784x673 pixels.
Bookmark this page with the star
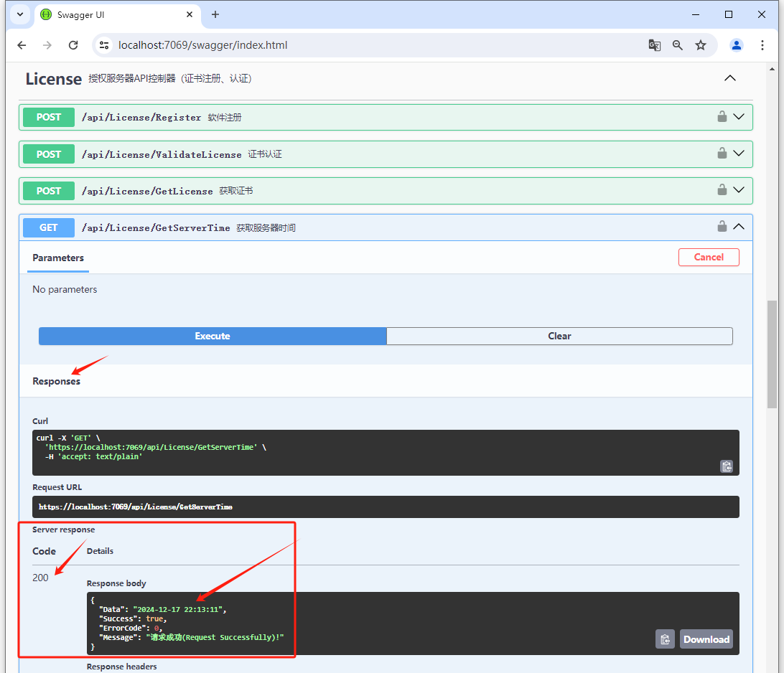click(x=701, y=45)
